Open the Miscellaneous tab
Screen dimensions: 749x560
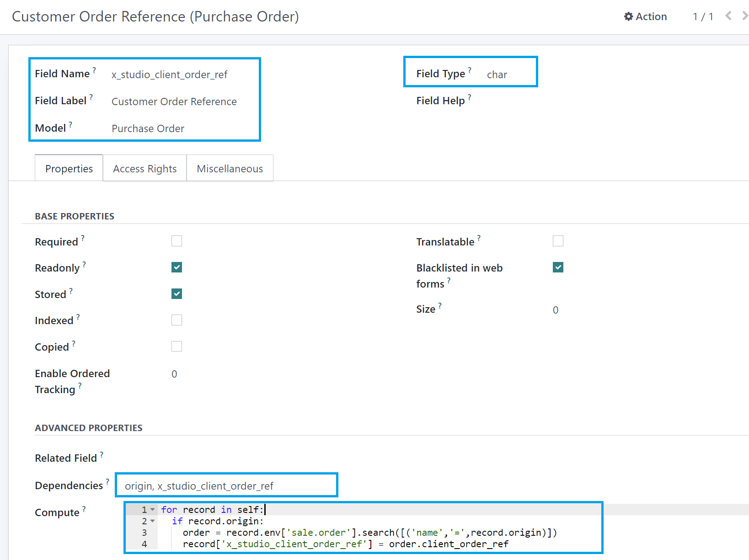(230, 168)
